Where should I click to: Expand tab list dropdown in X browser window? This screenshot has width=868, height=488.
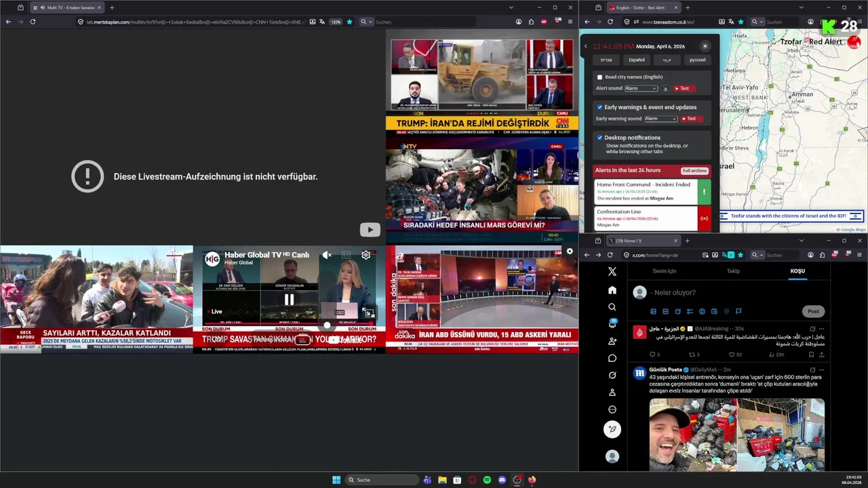(801, 241)
